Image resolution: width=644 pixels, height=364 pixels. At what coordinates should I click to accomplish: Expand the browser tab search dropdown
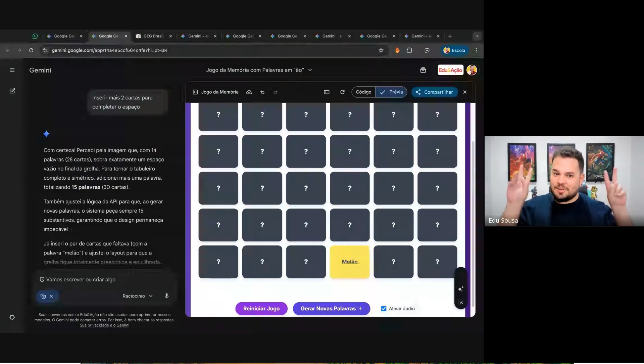click(477, 36)
